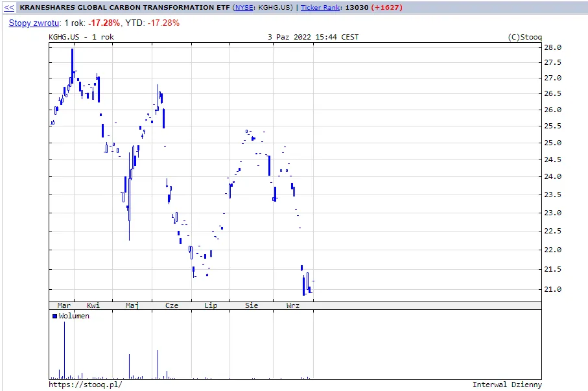
Task: Open the NYSE exchange link
Action: click(x=244, y=8)
